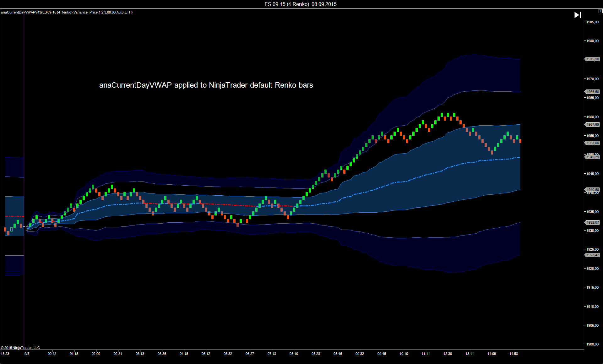Click the 9/8 date label on the time axis
This screenshot has width=603, height=364.
(27, 354)
